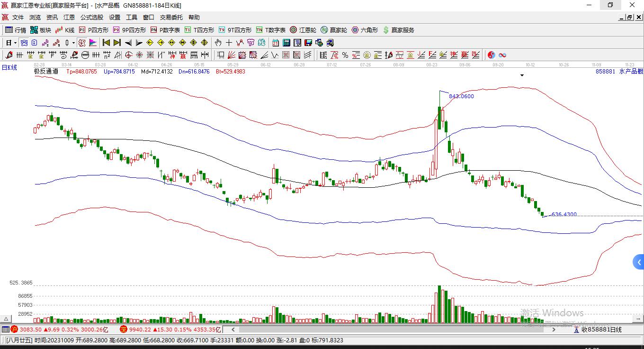Open the 9T四方形 tool
Viewport: 644px width, 349px height.
coord(235,30)
